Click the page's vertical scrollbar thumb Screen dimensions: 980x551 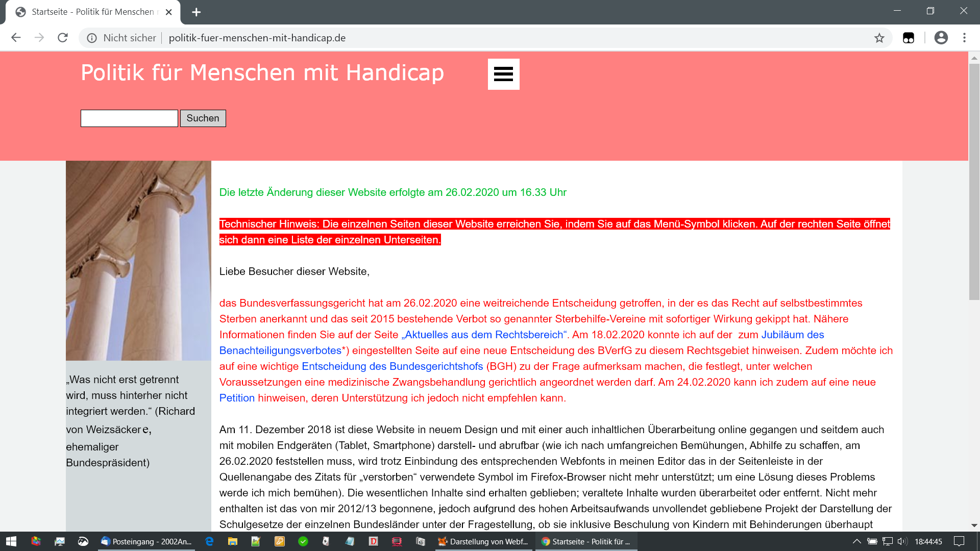tap(974, 181)
